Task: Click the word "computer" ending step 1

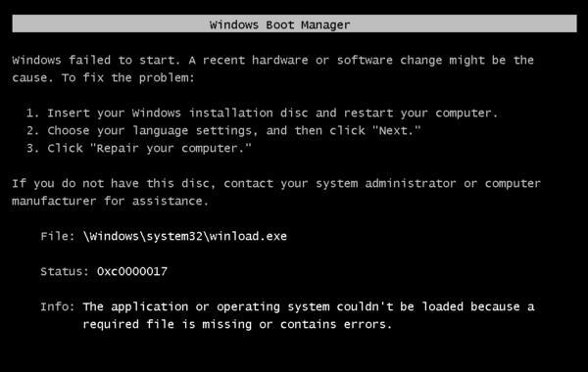Action: [466, 114]
